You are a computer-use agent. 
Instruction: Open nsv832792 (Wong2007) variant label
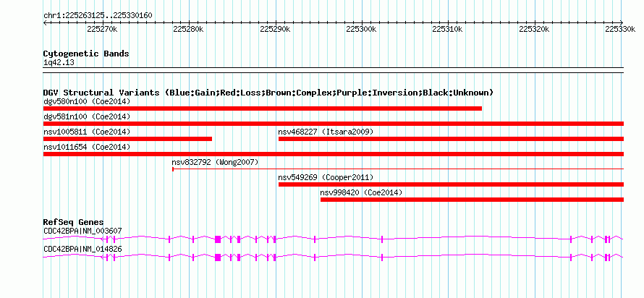click(215, 162)
